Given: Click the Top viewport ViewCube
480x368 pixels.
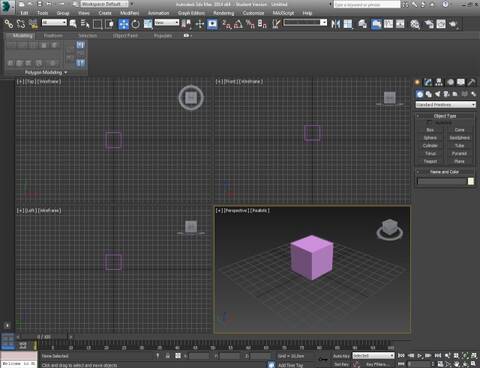Looking at the screenshot, I should click(x=191, y=98).
